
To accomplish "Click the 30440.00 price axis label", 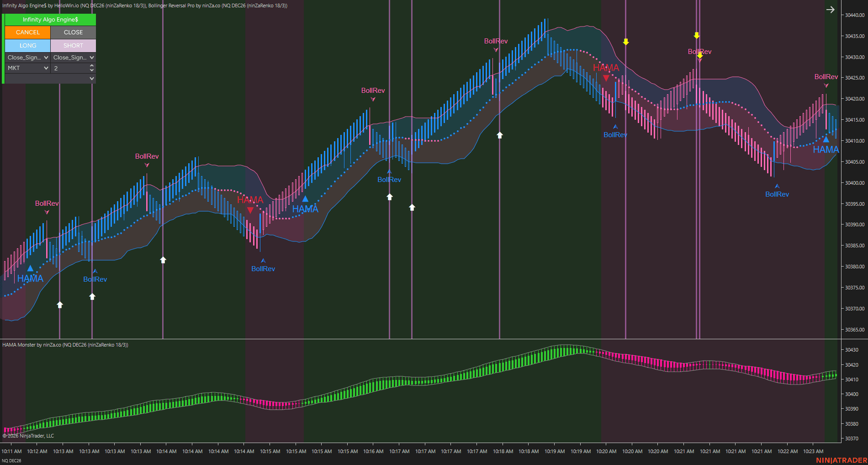I will pos(854,15).
